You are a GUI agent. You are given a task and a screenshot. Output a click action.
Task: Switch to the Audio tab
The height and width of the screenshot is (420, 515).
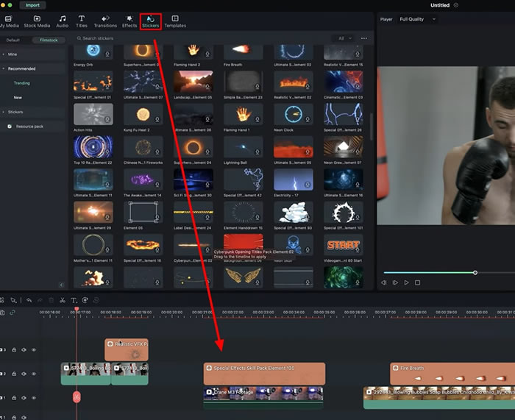[x=62, y=21]
